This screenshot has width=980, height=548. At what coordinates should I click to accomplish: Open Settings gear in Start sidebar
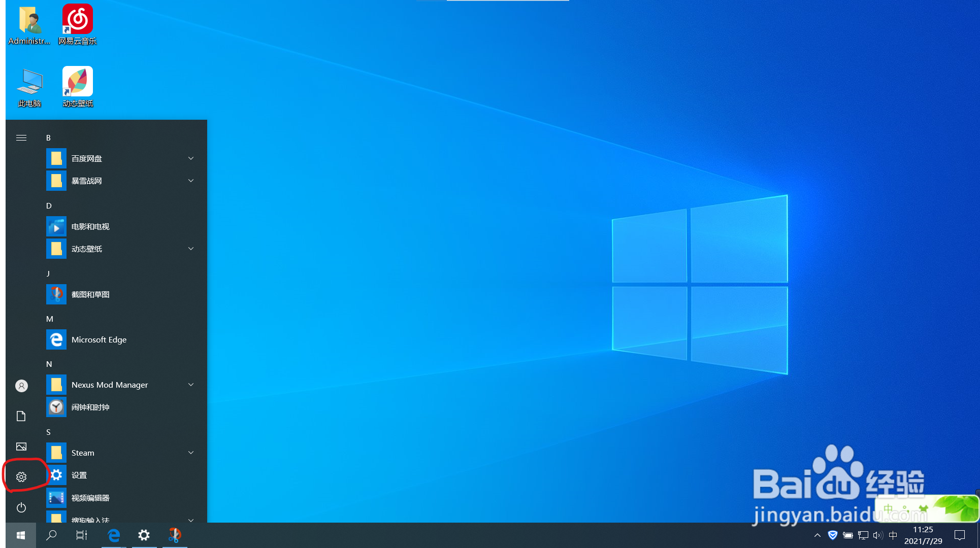click(x=21, y=477)
